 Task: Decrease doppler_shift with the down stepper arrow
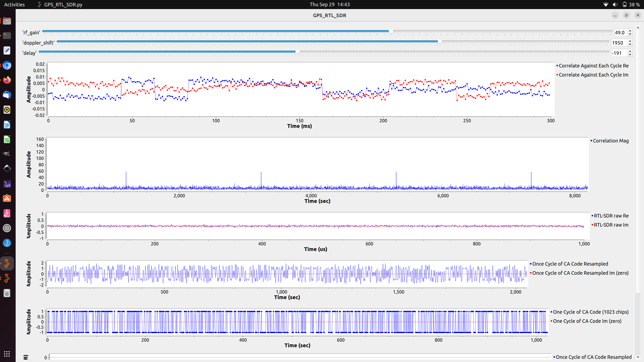tap(630, 45)
